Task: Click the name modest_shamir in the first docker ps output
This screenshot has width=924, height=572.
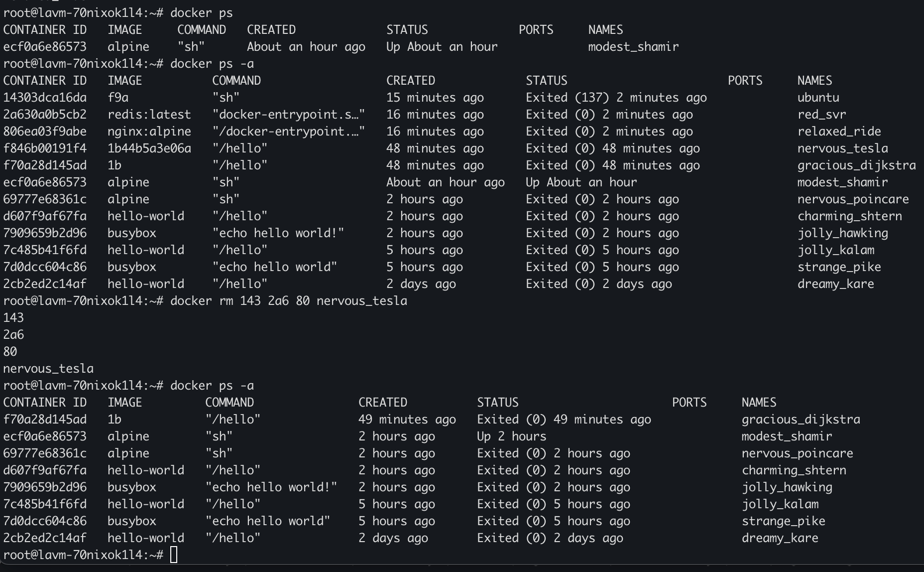Action: (x=633, y=47)
